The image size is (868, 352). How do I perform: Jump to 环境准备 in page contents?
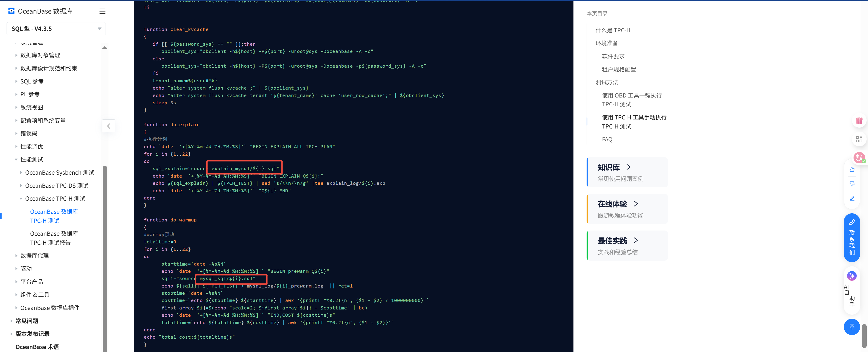[x=606, y=43]
